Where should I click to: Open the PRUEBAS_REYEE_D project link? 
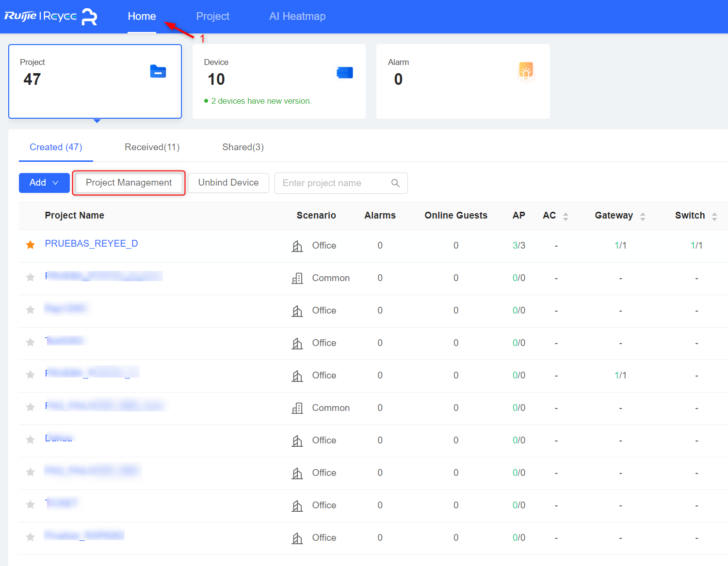(x=91, y=244)
